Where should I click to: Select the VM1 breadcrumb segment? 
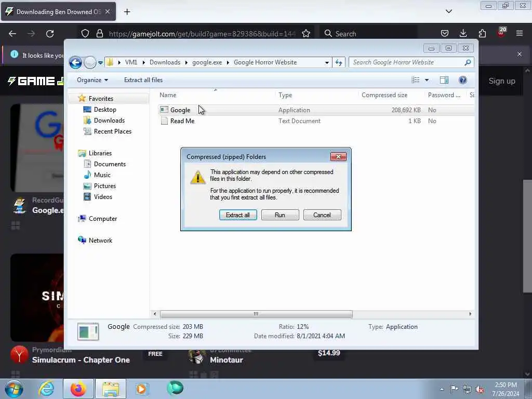pyautogui.click(x=131, y=62)
